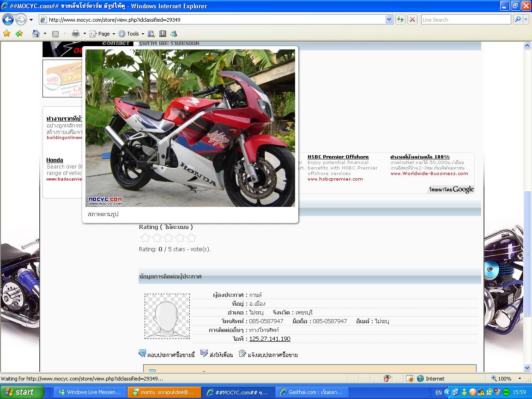Viewport: 532px width, 399px height.
Task: Click the 100% zoom level button
Action: (x=502, y=379)
